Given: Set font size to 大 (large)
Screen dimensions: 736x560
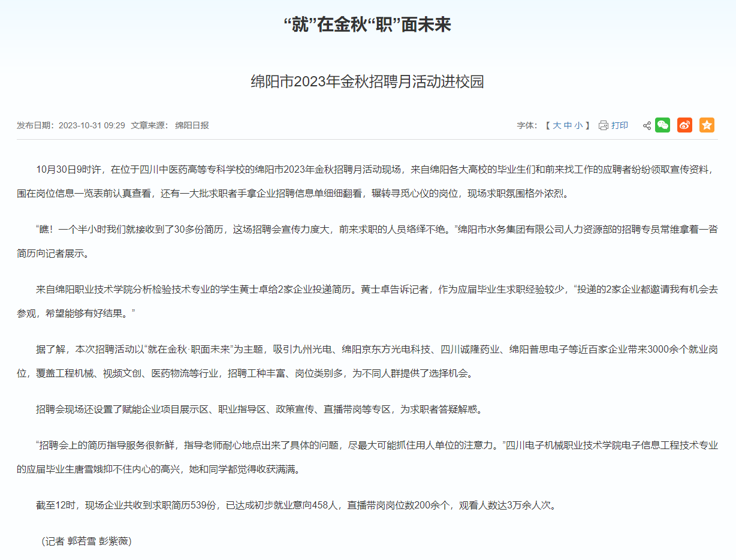Looking at the screenshot, I should (x=557, y=125).
